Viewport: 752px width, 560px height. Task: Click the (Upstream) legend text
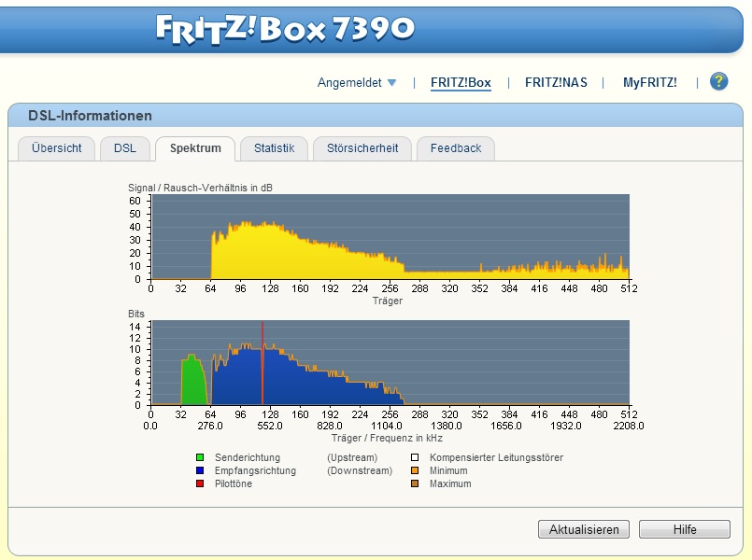pyautogui.click(x=352, y=457)
